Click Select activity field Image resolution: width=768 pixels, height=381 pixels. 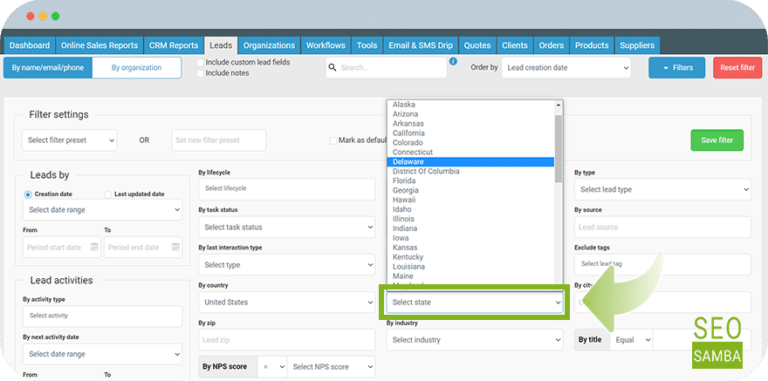(x=102, y=316)
